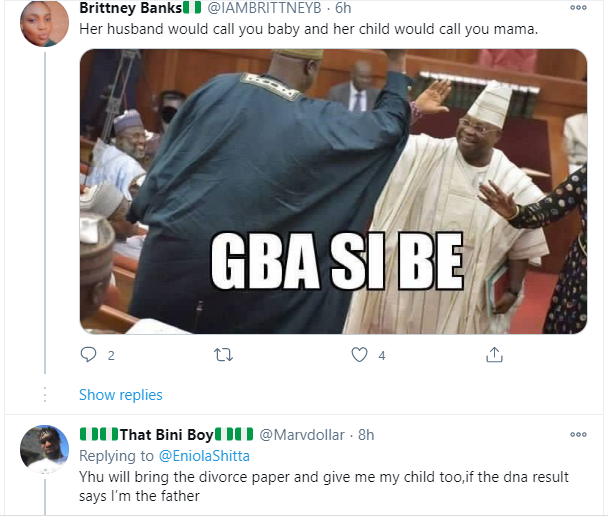The height and width of the screenshot is (519, 608).
Task: Like Brittney Banks' tweet with heart icon
Action: (360, 354)
